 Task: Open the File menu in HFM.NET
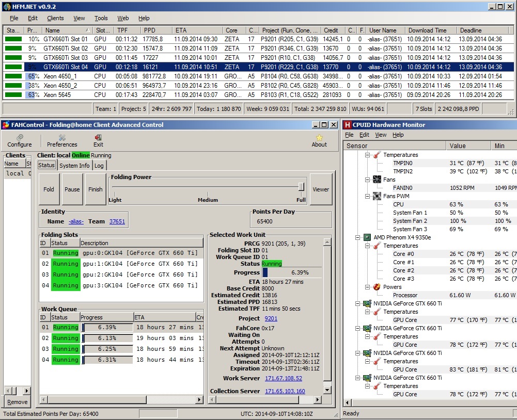pyautogui.click(x=14, y=18)
